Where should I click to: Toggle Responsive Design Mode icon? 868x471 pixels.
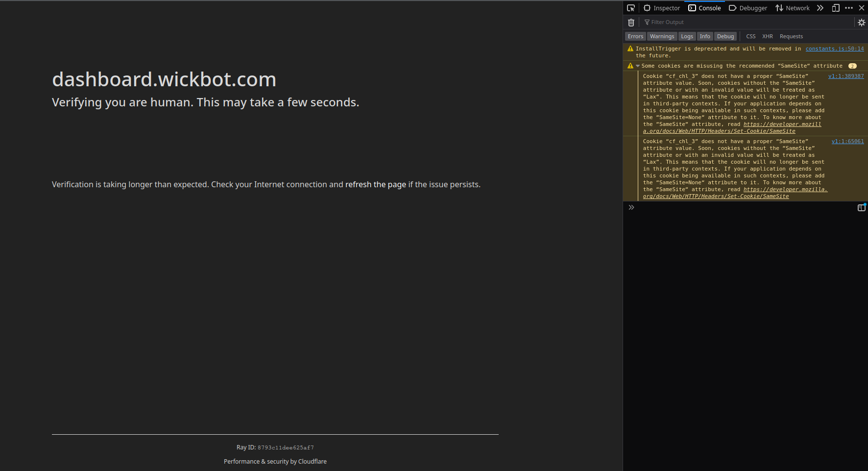coord(836,8)
